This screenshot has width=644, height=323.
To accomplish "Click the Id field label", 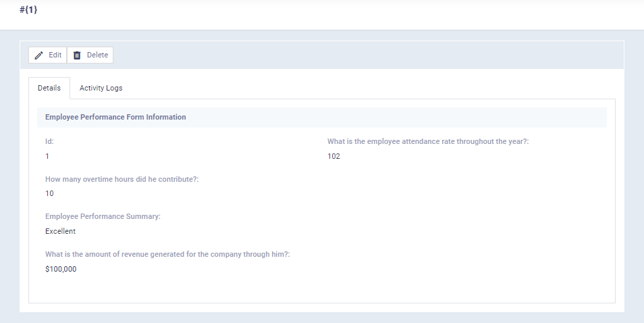I will 49,141.
